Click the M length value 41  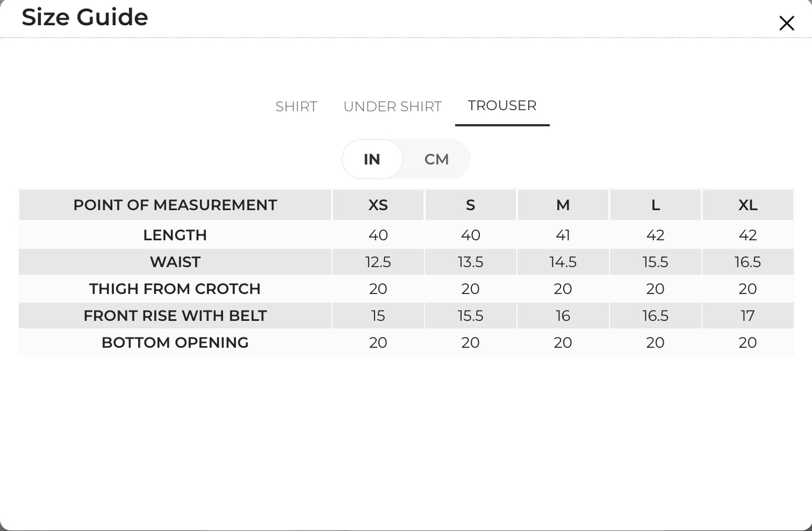point(562,235)
